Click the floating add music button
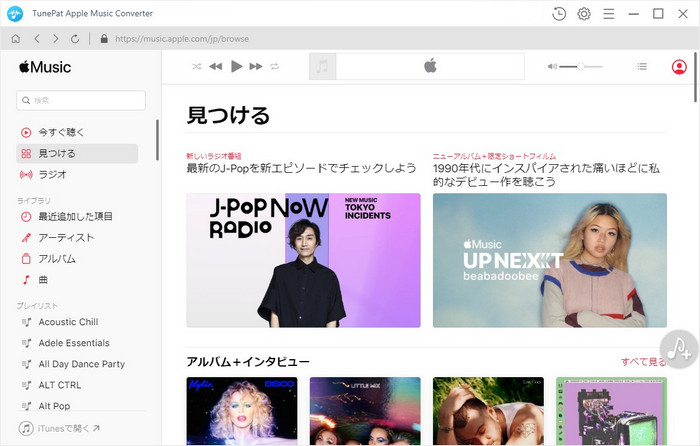This screenshot has height=446, width=700. pyautogui.click(x=681, y=348)
